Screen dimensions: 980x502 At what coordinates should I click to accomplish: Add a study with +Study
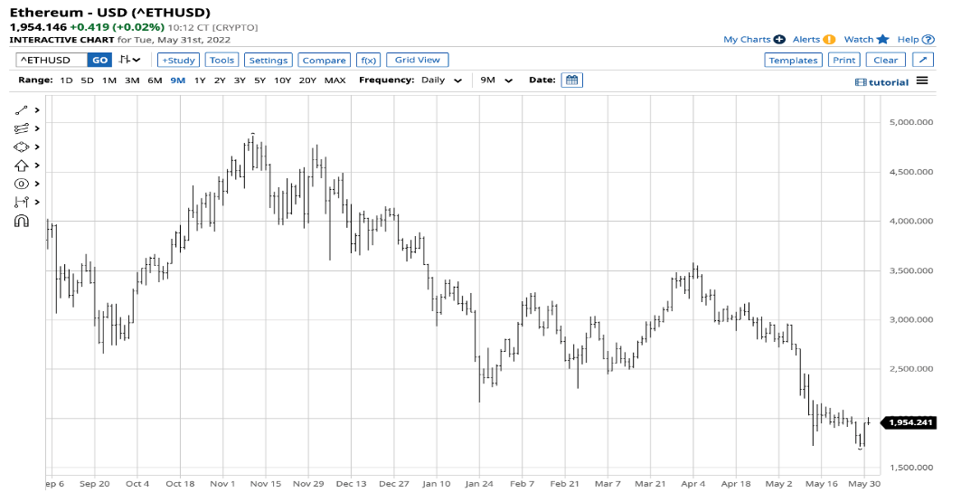[x=178, y=60]
